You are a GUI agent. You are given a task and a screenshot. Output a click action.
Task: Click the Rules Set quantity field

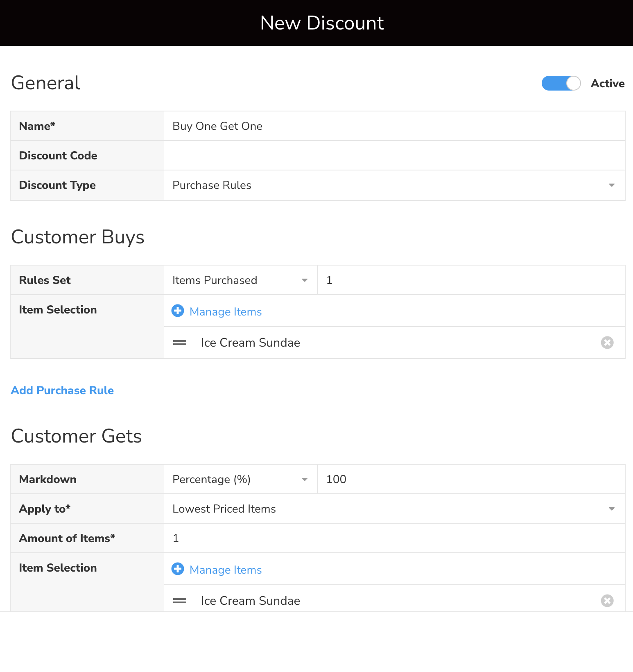click(x=471, y=280)
